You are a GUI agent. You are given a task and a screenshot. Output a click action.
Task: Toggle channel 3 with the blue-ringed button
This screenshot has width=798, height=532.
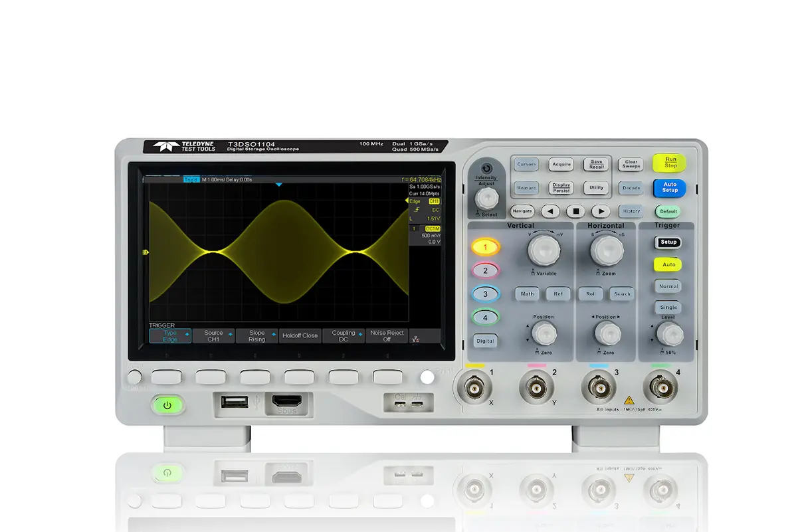[x=485, y=294]
